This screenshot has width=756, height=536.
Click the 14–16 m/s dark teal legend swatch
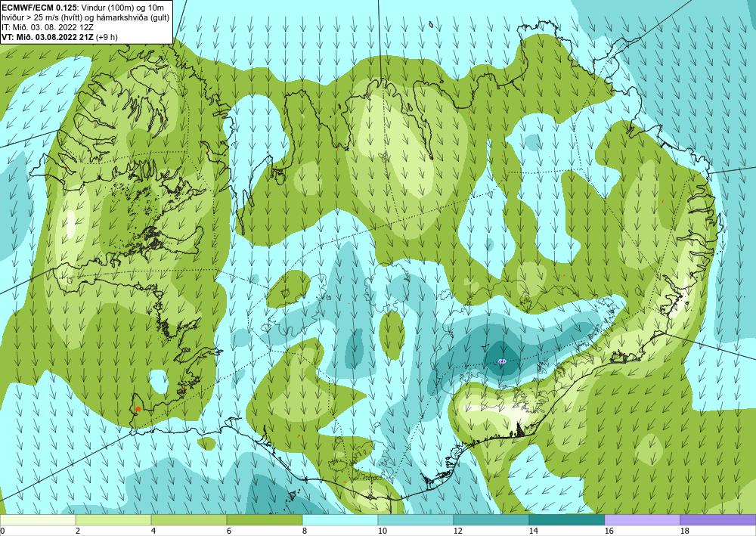[567, 520]
